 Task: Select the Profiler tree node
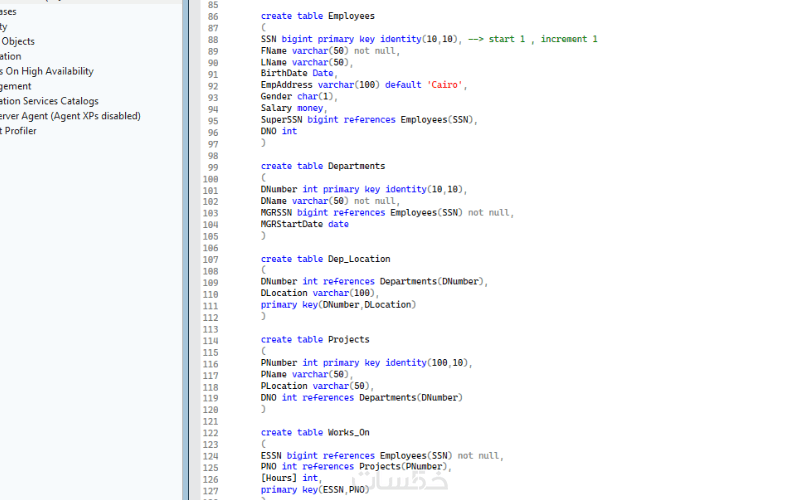[18, 131]
